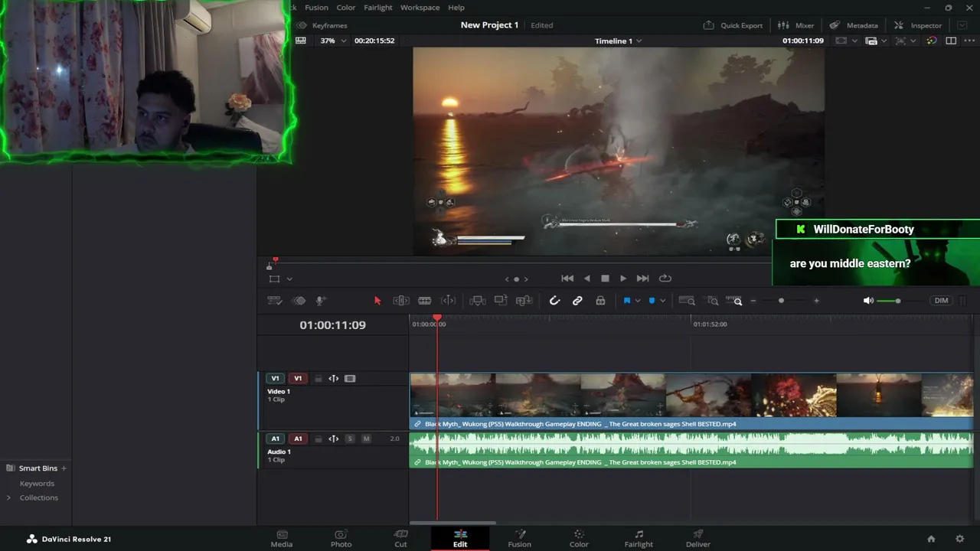The height and width of the screenshot is (551, 980).
Task: Open the Inspector panel
Action: click(918, 25)
